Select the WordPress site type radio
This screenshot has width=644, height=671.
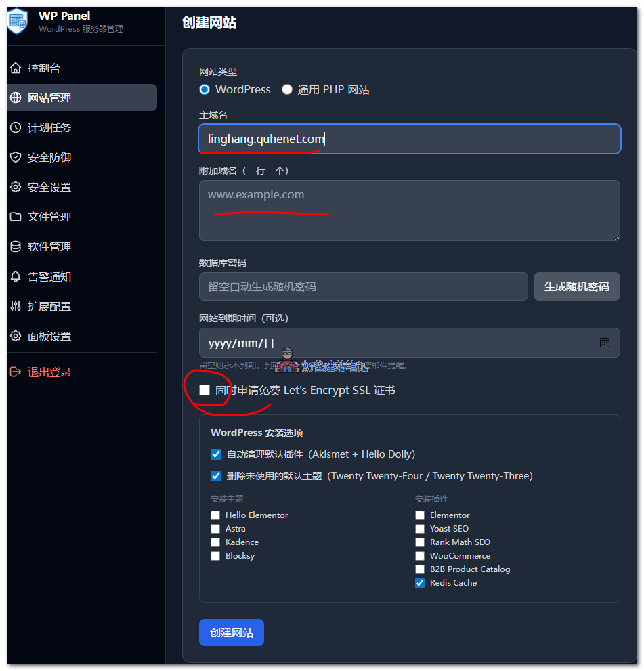205,89
